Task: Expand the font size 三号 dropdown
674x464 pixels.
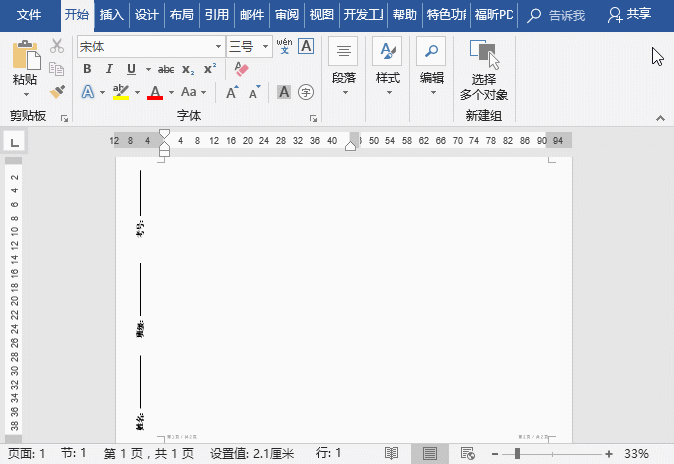Action: (265, 47)
